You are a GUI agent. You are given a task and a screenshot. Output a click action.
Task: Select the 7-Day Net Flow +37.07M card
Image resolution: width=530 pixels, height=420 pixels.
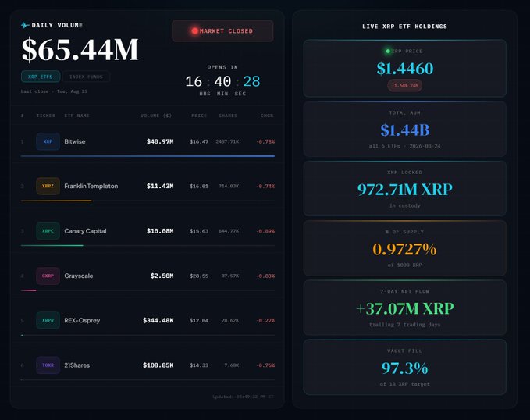point(404,308)
